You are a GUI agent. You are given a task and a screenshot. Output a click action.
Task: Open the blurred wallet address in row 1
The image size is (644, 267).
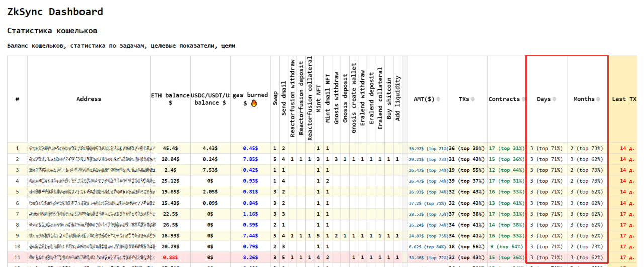[91, 148]
